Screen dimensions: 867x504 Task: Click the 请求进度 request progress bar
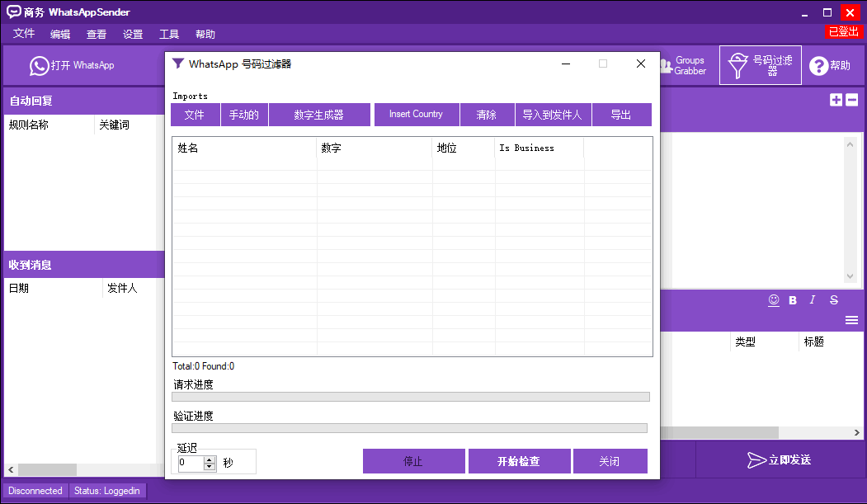coord(411,397)
